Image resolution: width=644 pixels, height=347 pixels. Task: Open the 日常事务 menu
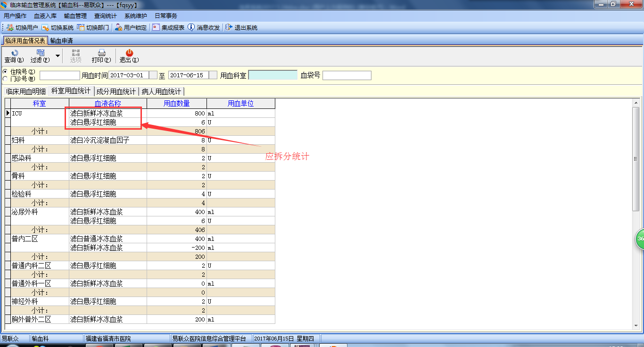(166, 16)
